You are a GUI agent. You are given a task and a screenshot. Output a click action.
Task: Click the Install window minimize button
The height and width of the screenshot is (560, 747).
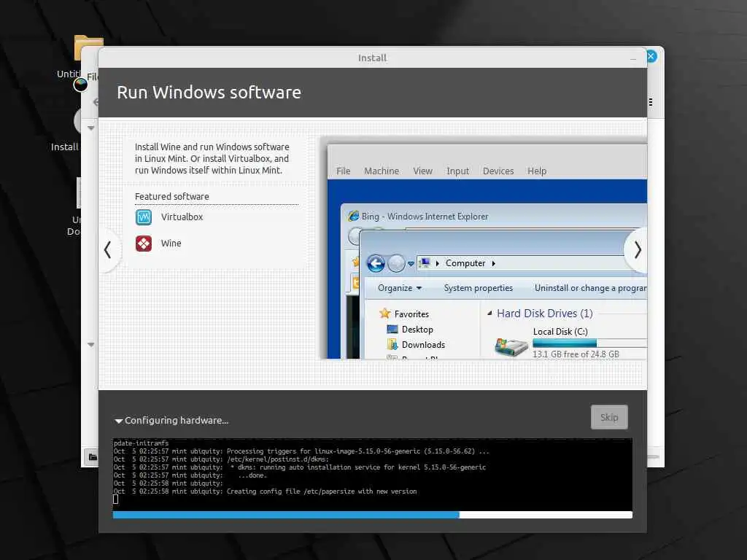coord(632,58)
